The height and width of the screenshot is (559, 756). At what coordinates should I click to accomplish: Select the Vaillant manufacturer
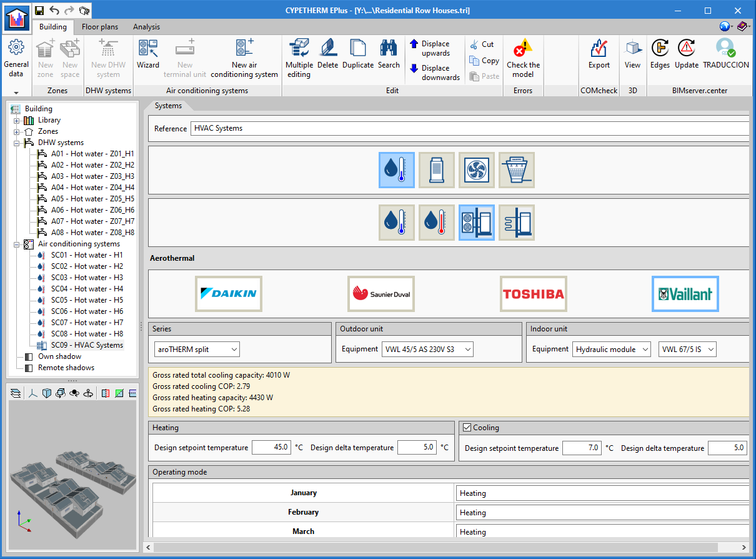coord(685,294)
